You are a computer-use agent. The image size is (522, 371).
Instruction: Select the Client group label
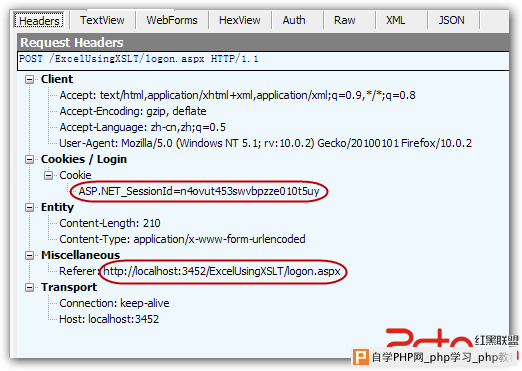coord(57,79)
